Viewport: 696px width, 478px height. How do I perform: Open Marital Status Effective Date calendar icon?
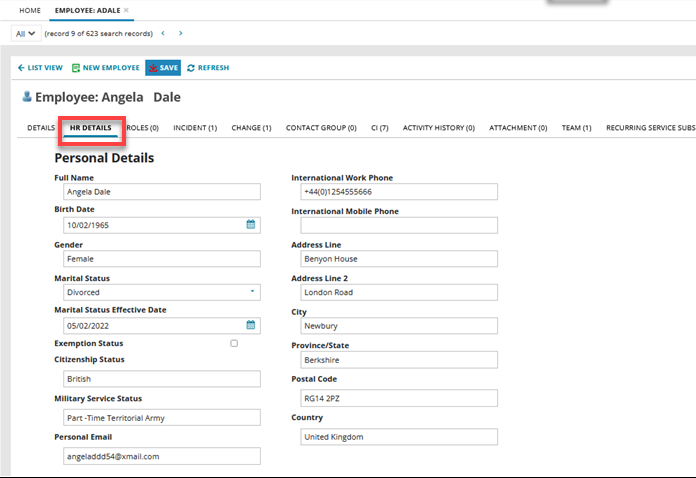click(251, 325)
